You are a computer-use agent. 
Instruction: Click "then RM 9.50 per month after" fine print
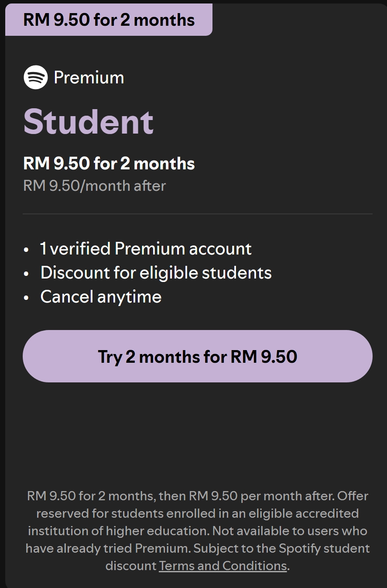click(x=246, y=496)
